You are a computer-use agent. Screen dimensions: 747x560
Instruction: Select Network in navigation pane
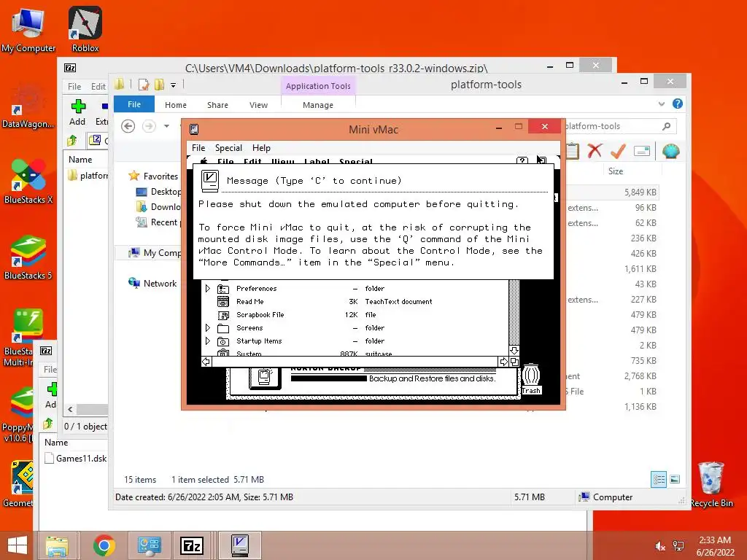[152, 284]
